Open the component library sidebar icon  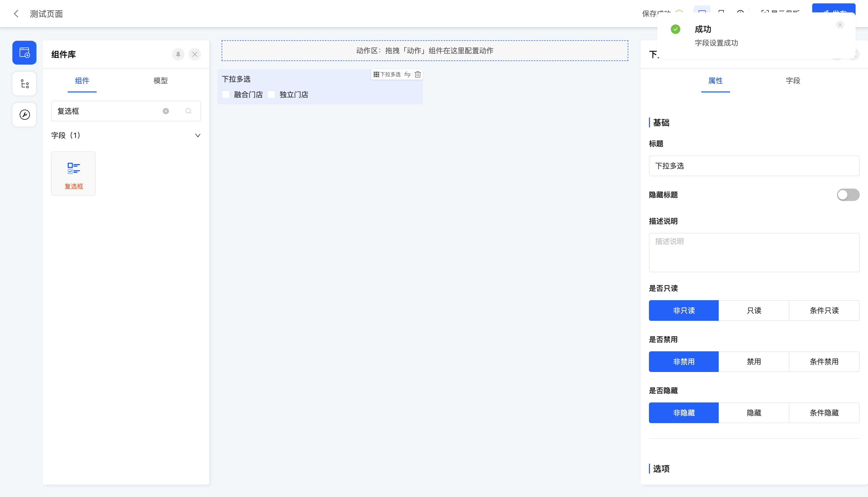click(24, 53)
